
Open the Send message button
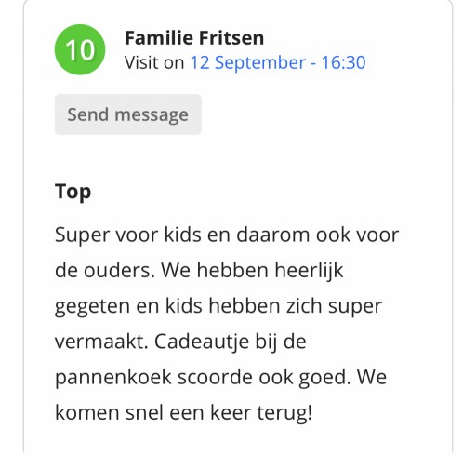pyautogui.click(x=128, y=114)
